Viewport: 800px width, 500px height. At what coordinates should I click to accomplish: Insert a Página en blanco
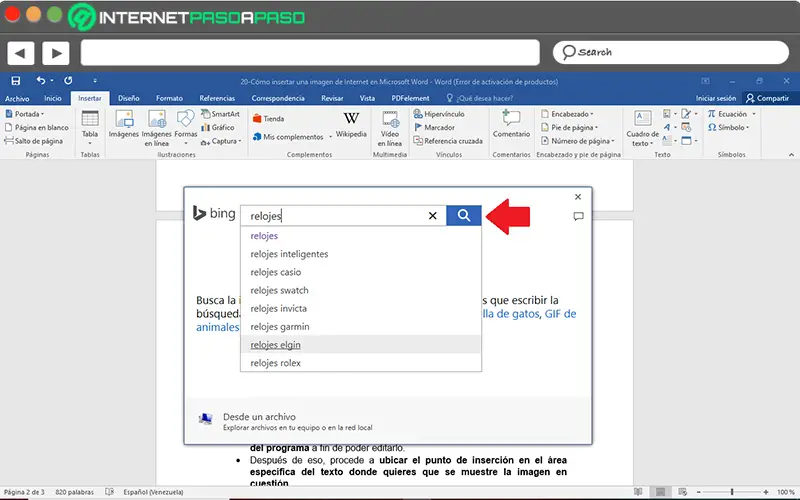coord(36,128)
